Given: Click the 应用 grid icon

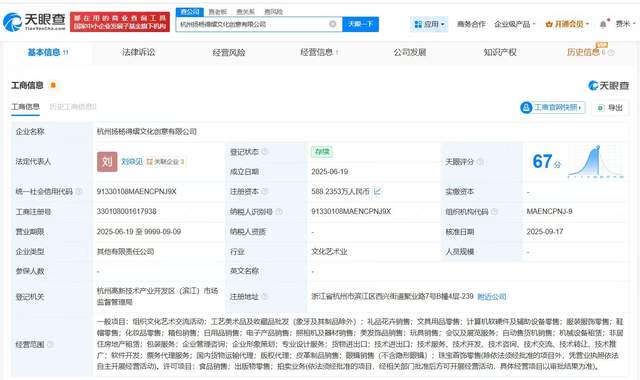Looking at the screenshot, I should 418,24.
